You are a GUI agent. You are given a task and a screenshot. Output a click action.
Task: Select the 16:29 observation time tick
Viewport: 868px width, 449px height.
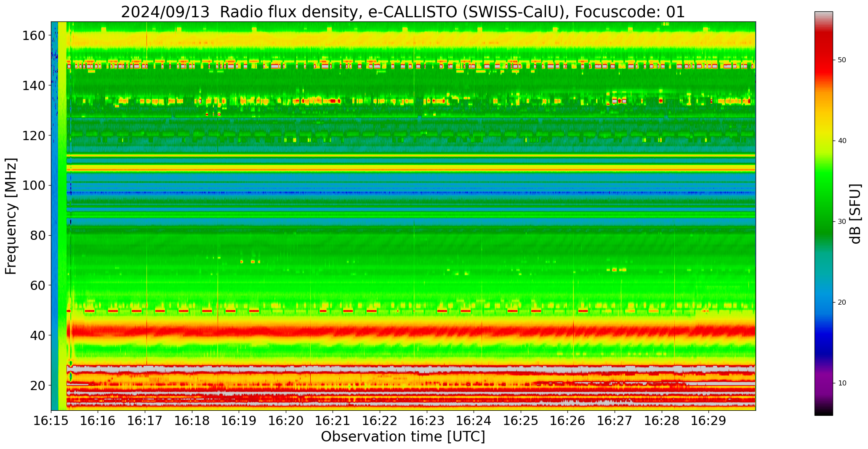click(x=708, y=421)
